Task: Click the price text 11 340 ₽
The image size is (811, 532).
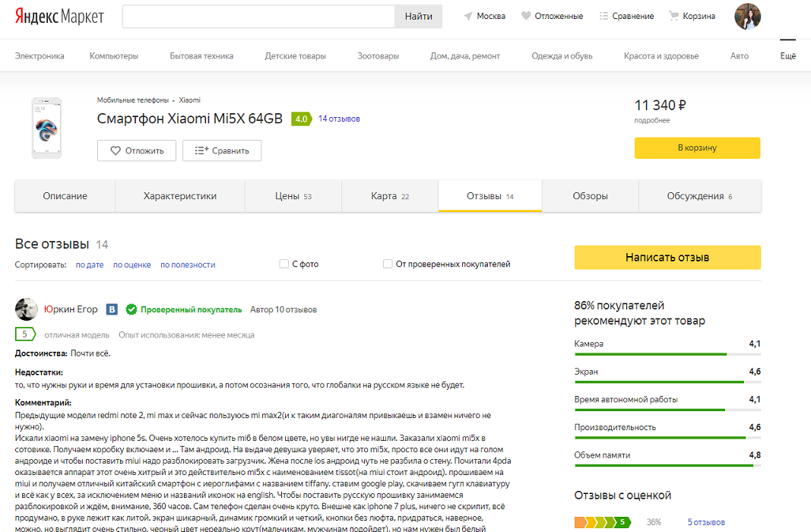Action: 660,106
